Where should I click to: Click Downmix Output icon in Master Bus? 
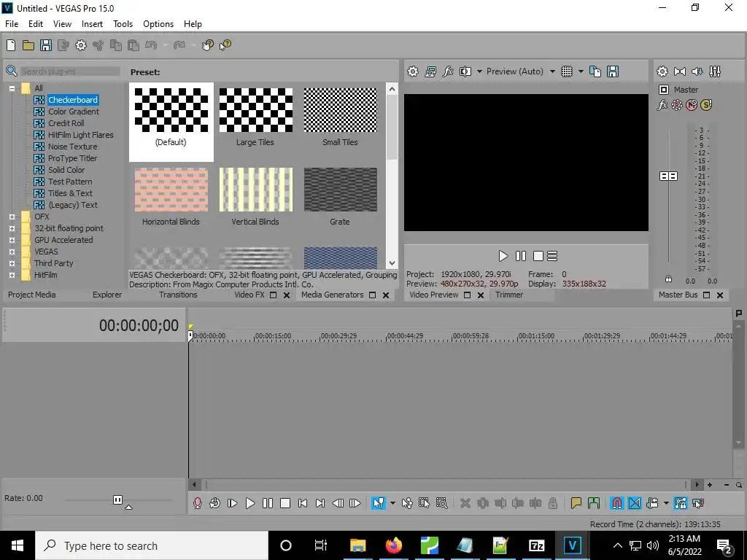tap(680, 71)
